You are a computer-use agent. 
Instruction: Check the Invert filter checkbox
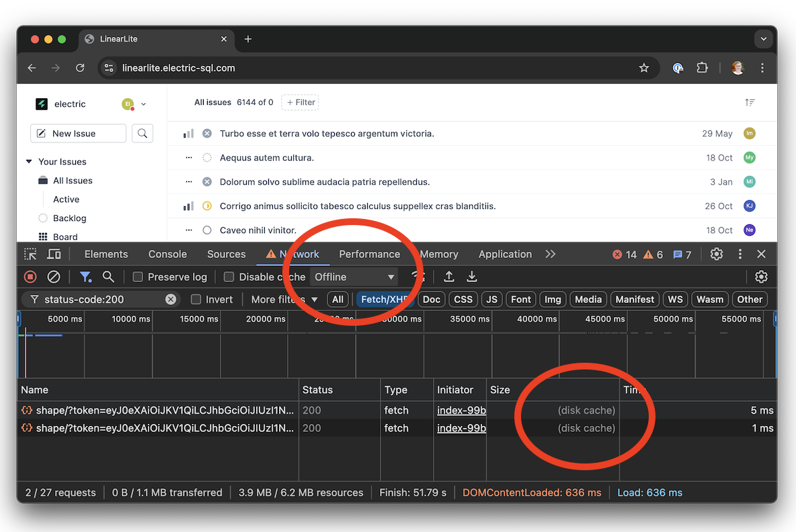196,300
